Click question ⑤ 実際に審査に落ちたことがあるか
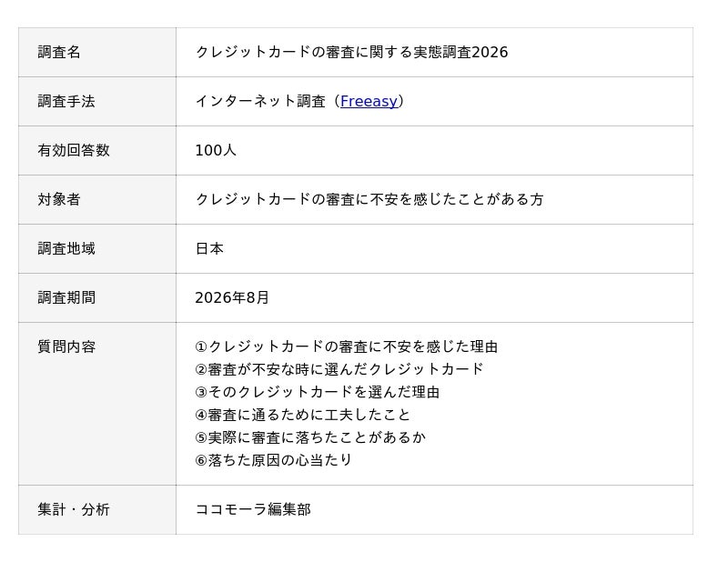This screenshot has height=562, width=728. [x=310, y=437]
